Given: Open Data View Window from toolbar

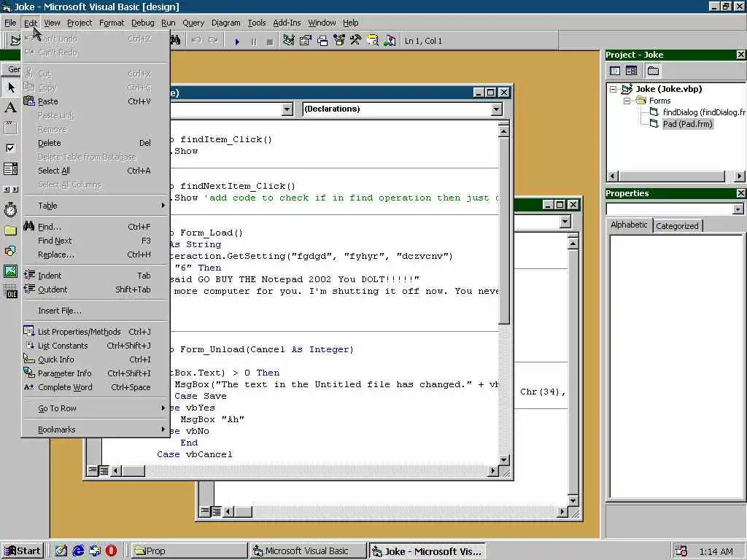Looking at the screenshot, I should tap(373, 41).
